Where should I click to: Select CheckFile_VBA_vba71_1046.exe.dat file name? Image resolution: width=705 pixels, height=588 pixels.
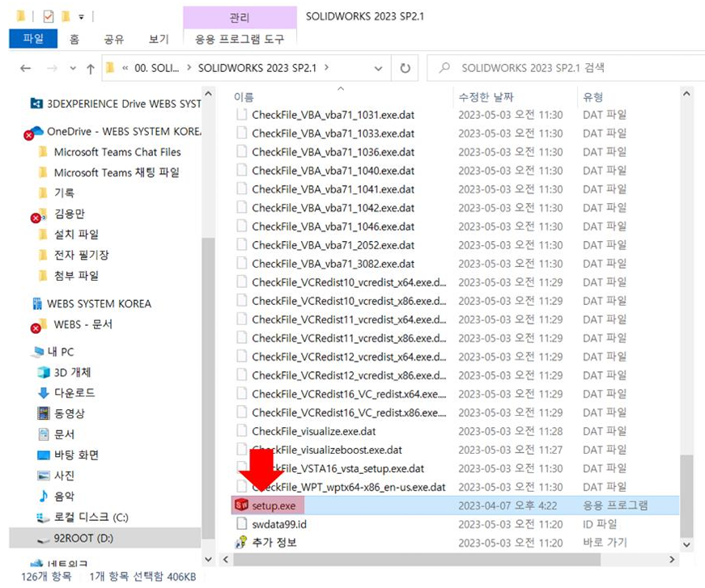[x=333, y=226]
